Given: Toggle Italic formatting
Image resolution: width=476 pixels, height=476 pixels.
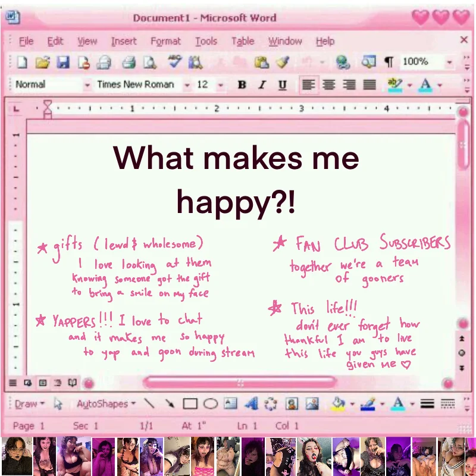Looking at the screenshot, I should [262, 85].
